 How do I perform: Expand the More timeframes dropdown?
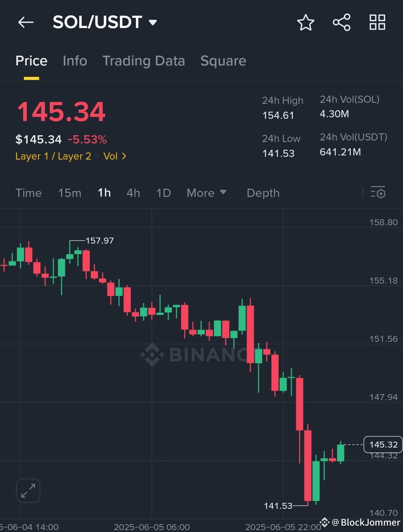click(x=206, y=193)
